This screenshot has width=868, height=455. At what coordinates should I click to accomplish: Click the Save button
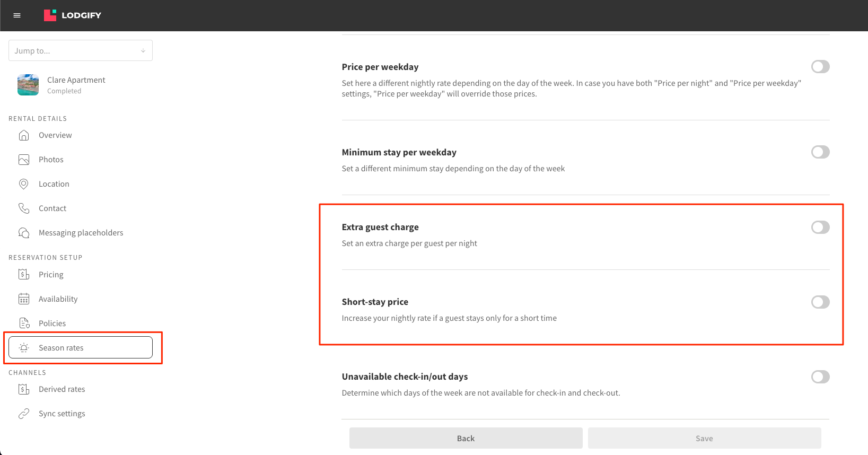[704, 439]
